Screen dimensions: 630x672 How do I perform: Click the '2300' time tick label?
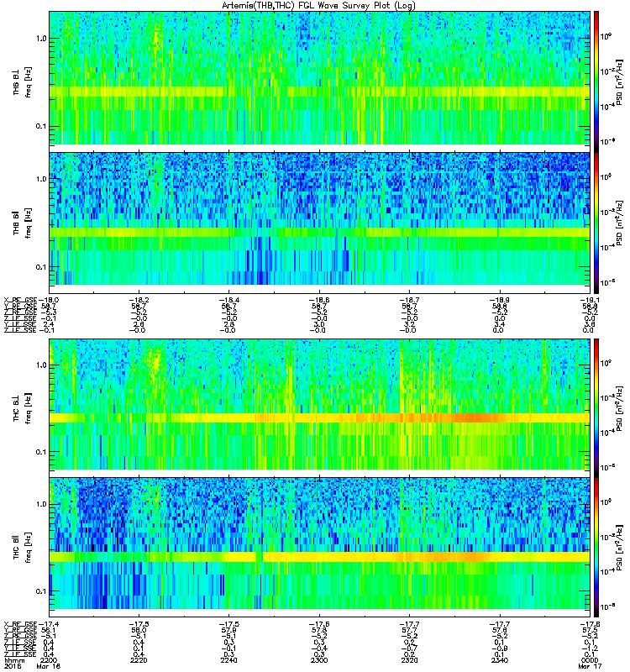coord(319,660)
